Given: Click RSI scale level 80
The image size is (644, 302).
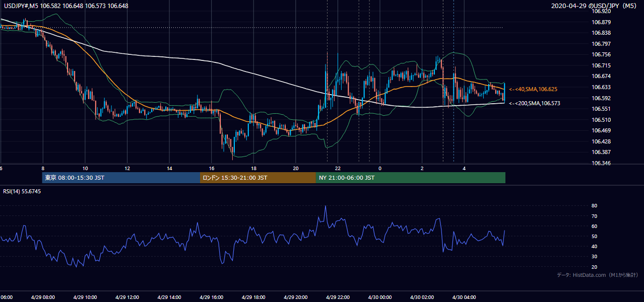Looking at the screenshot, I should [x=595, y=206].
